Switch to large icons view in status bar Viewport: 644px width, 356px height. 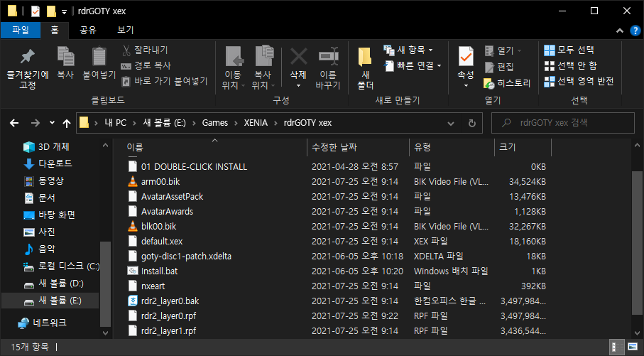point(633,347)
